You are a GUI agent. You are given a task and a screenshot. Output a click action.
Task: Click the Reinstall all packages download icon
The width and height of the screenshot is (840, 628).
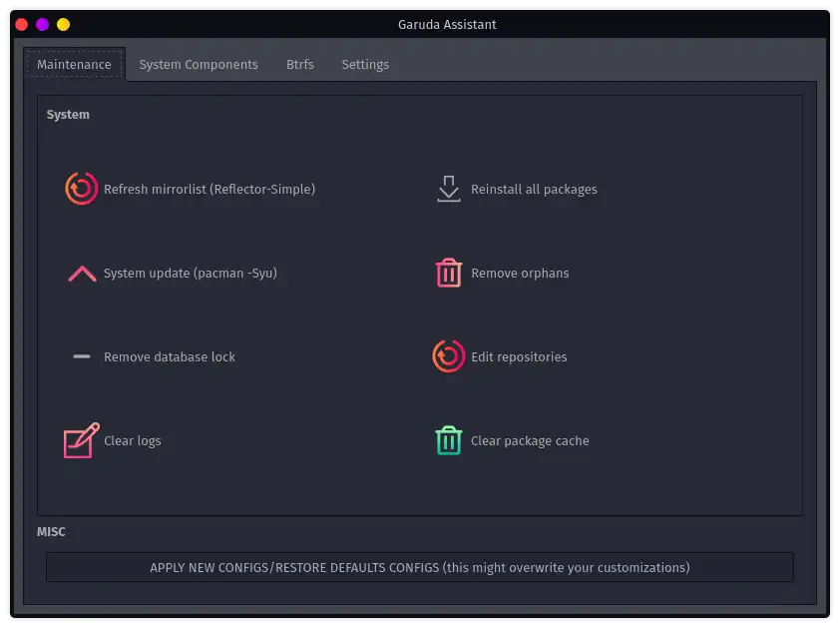coord(449,189)
